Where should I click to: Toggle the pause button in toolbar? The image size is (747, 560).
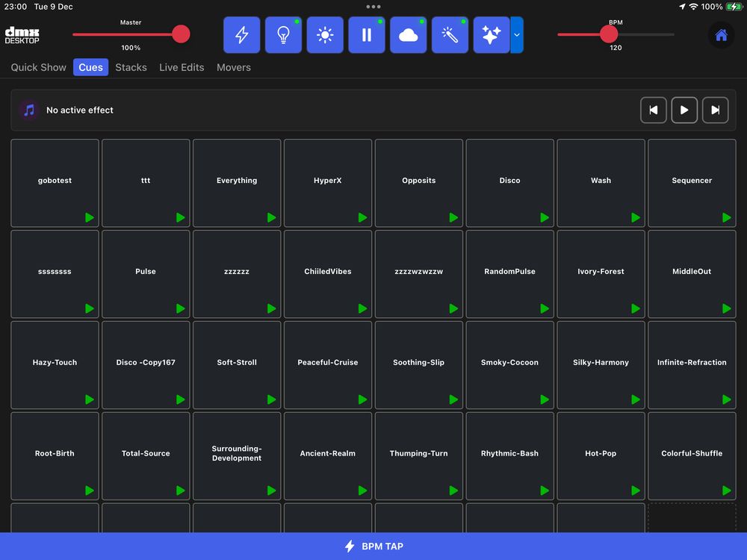(366, 35)
